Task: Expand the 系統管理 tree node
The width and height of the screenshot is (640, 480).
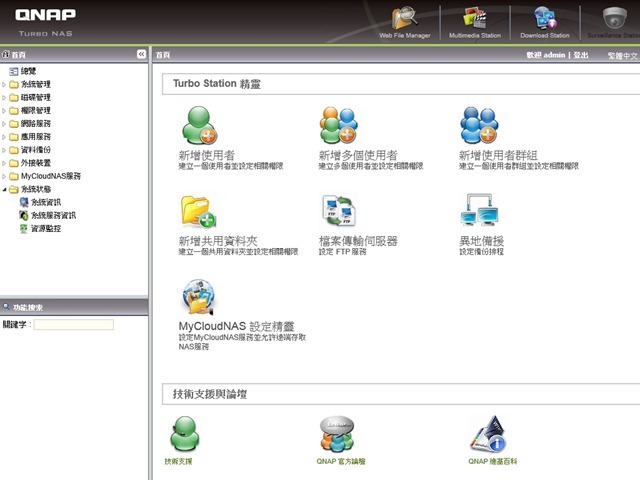Action: coord(4,84)
